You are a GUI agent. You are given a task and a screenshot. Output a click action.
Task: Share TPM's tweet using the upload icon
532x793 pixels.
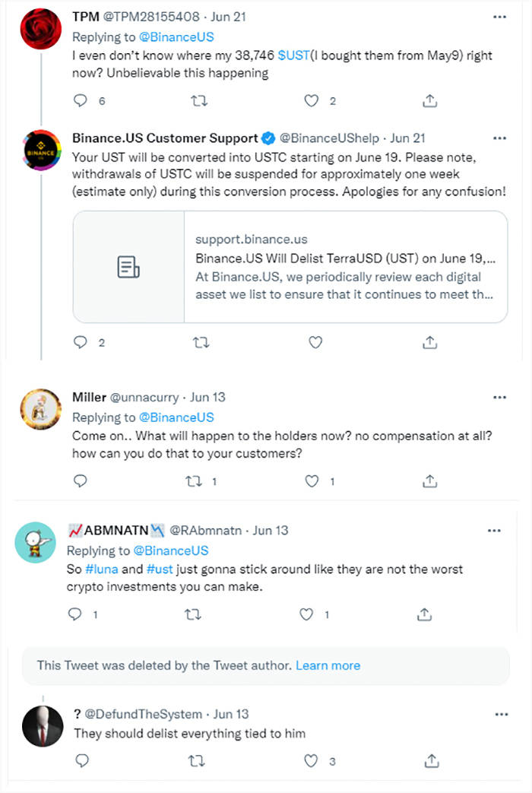pos(429,100)
